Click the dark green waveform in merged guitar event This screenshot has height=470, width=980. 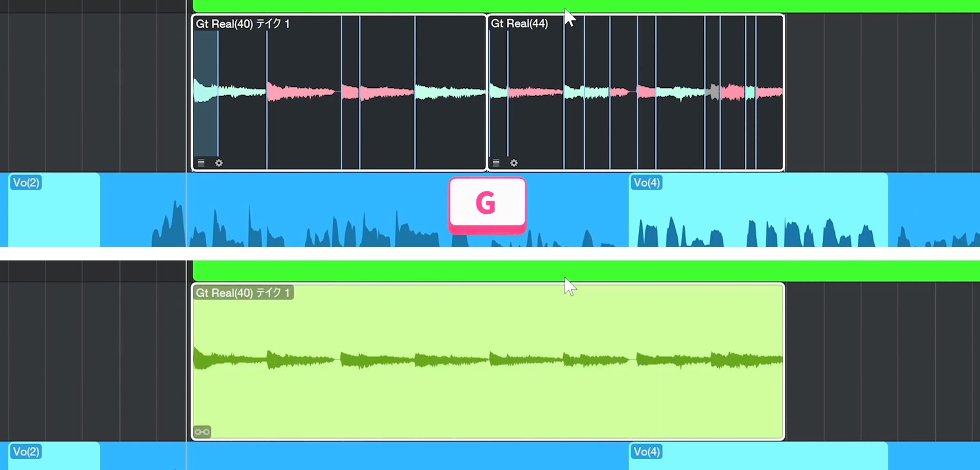pos(467,360)
